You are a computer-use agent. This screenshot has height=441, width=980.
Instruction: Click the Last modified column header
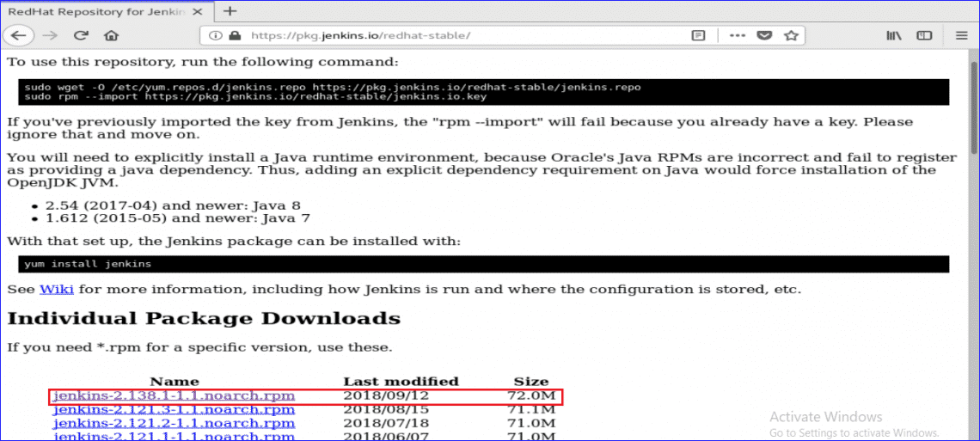tap(401, 381)
